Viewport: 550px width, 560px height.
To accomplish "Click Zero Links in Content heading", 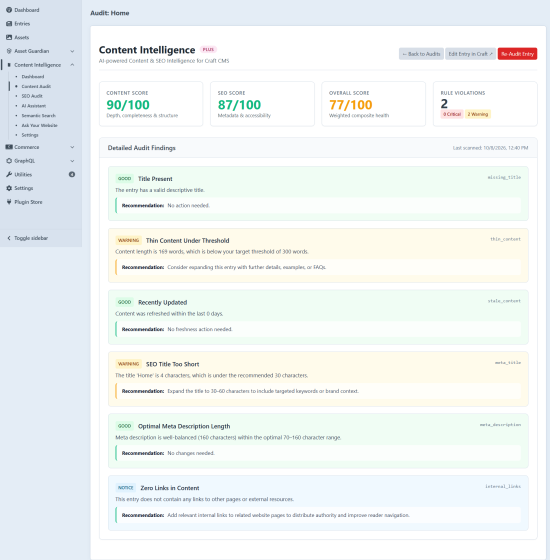I will 170,488.
